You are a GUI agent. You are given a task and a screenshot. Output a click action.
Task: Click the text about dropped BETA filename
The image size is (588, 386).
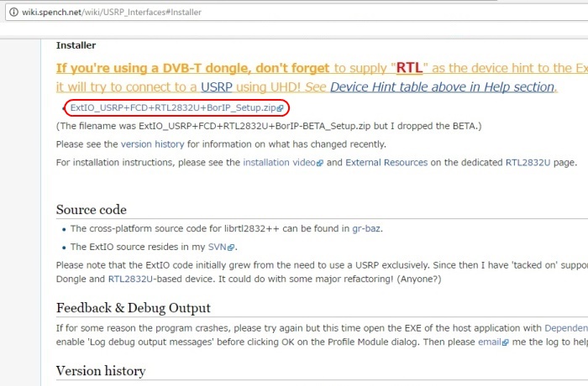[x=269, y=126]
